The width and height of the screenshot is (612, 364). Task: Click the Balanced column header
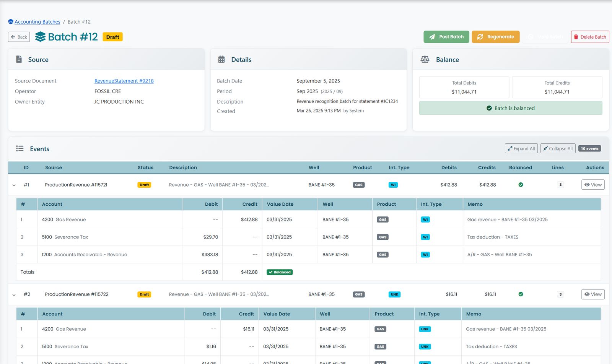(x=521, y=167)
